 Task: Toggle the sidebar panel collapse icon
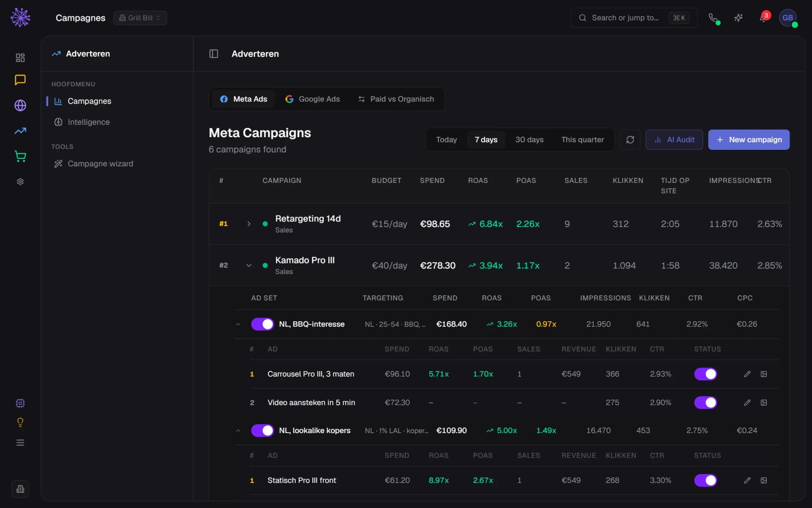(x=214, y=54)
